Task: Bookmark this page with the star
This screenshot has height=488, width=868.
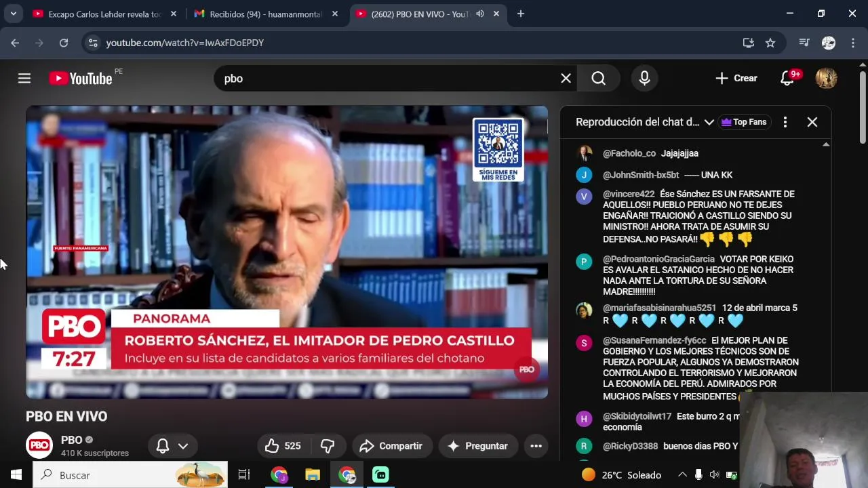Action: coord(770,43)
